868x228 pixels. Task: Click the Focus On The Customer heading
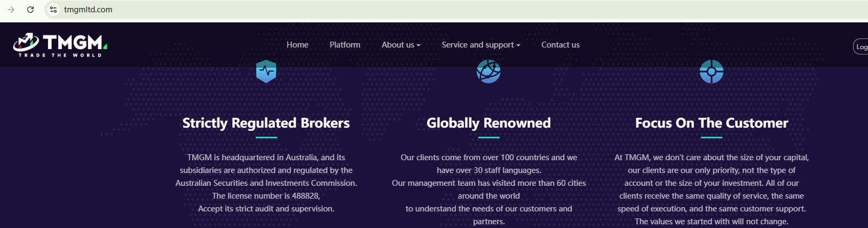pos(712,123)
